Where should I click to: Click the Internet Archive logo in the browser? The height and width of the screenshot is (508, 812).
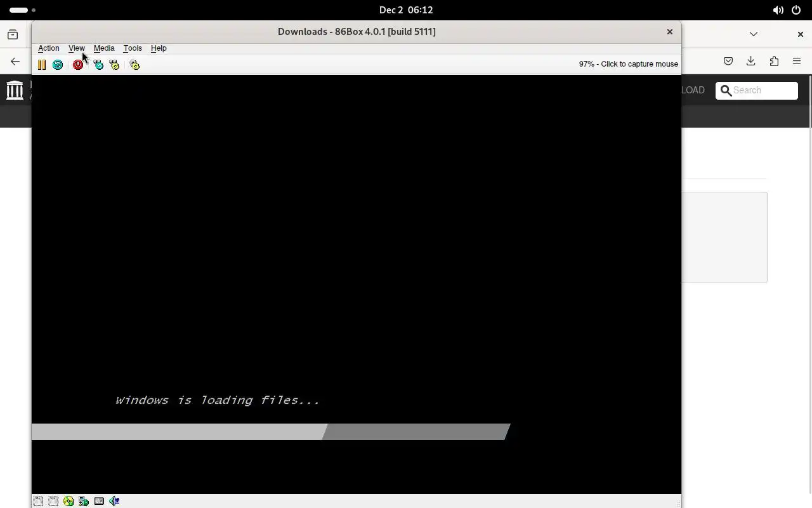(x=15, y=90)
